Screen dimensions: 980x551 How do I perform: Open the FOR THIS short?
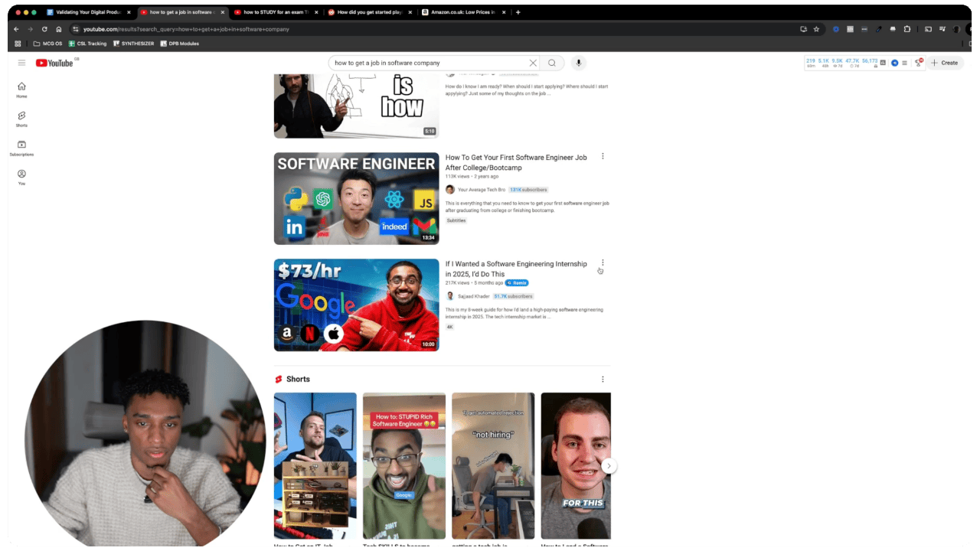(x=576, y=465)
